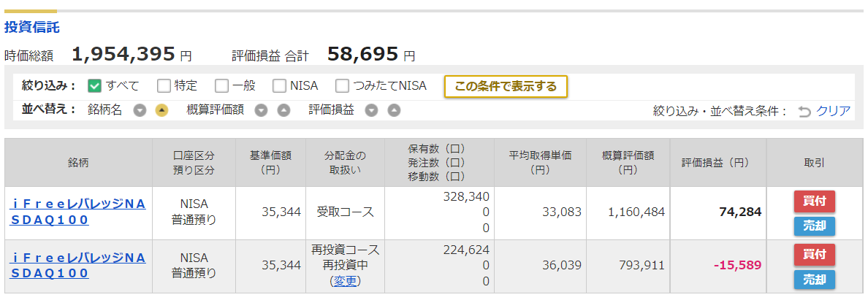Viewport: 868px width, 300px height.
Task: Click the undo arrow icon beside クリア
Action: (804, 111)
